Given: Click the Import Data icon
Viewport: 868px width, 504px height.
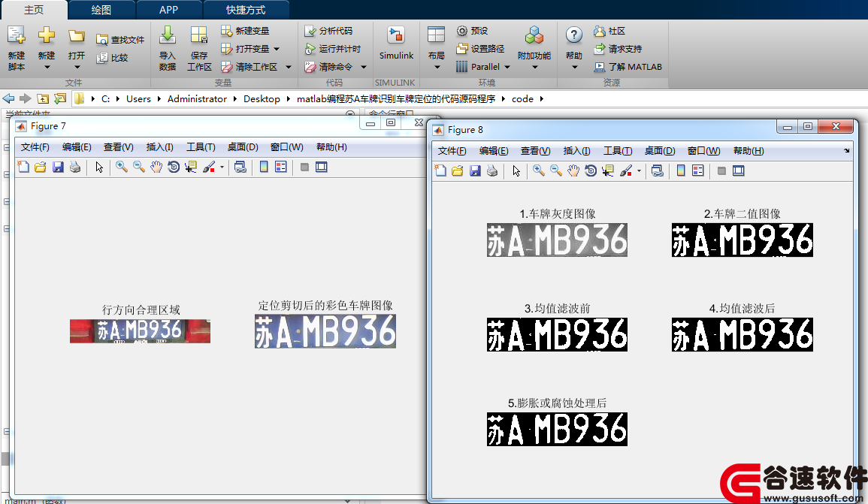Looking at the screenshot, I should point(167,36).
